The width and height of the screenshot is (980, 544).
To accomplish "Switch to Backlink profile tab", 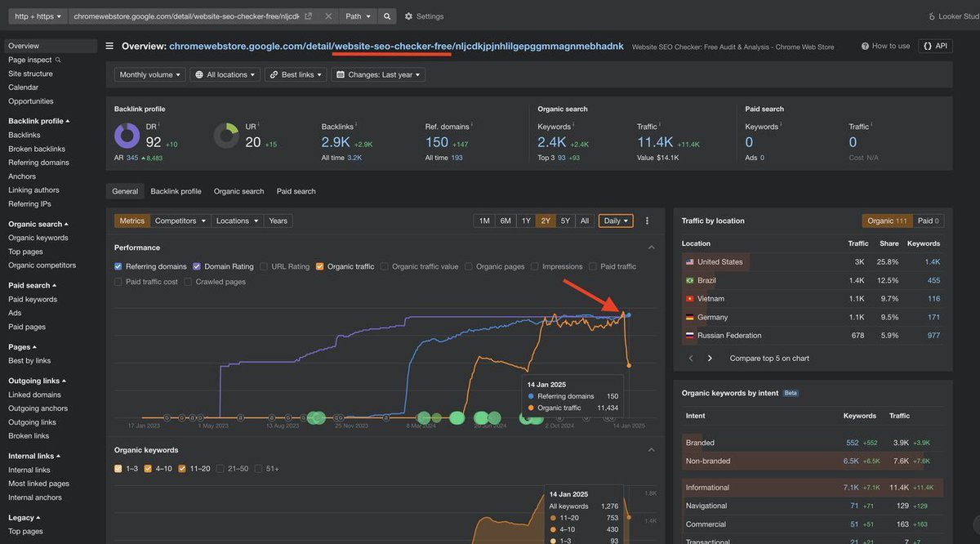I will 176,191.
